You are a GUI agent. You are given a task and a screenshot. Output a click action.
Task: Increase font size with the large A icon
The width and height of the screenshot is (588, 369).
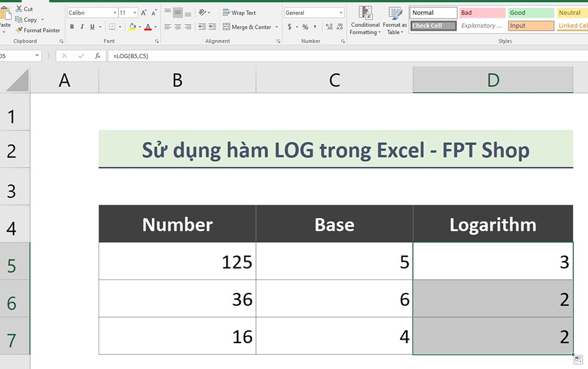click(x=143, y=13)
